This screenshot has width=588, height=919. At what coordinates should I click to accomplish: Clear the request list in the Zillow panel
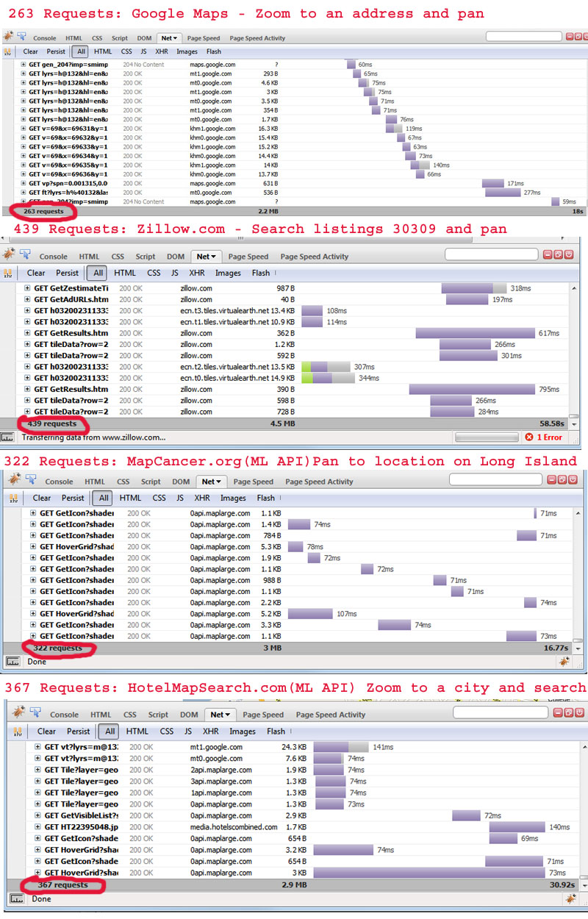[36, 273]
